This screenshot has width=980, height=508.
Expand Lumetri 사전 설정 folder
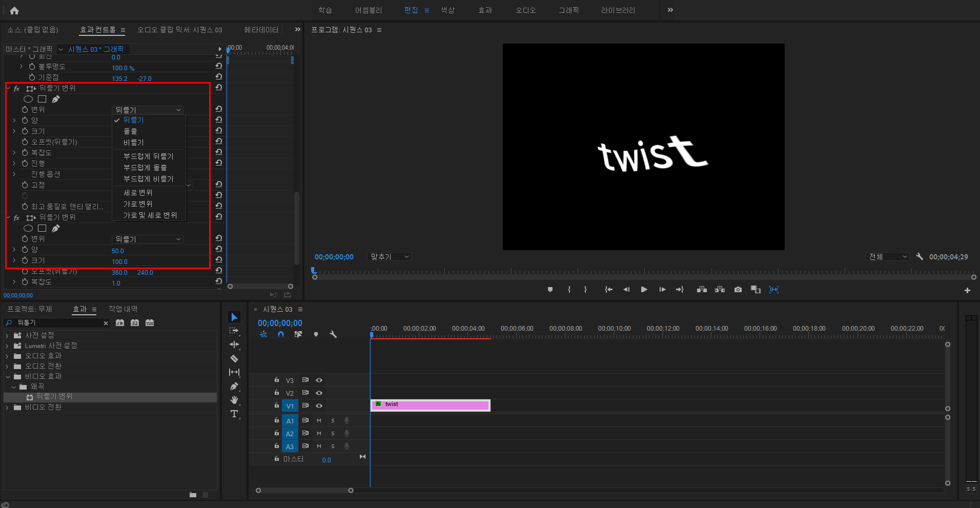(7, 346)
